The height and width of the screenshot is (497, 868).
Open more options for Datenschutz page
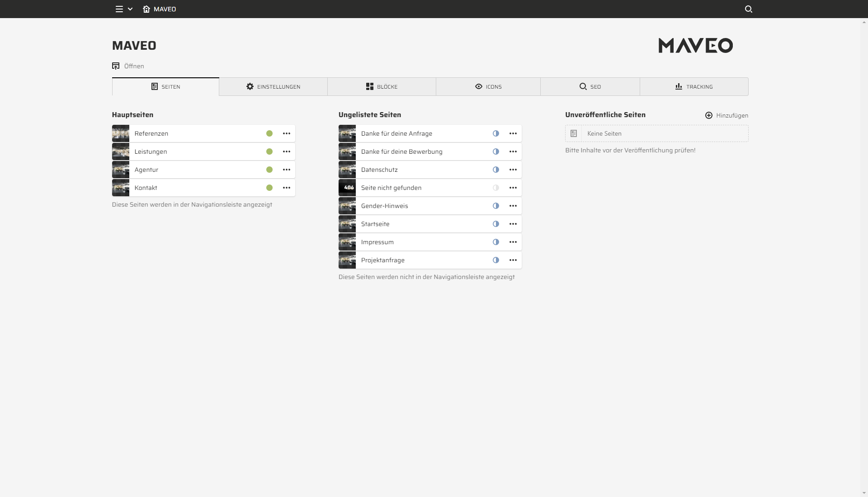coord(513,170)
